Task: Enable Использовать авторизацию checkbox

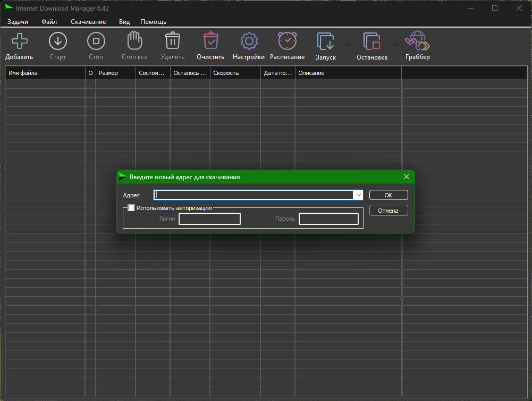Action: (131, 208)
